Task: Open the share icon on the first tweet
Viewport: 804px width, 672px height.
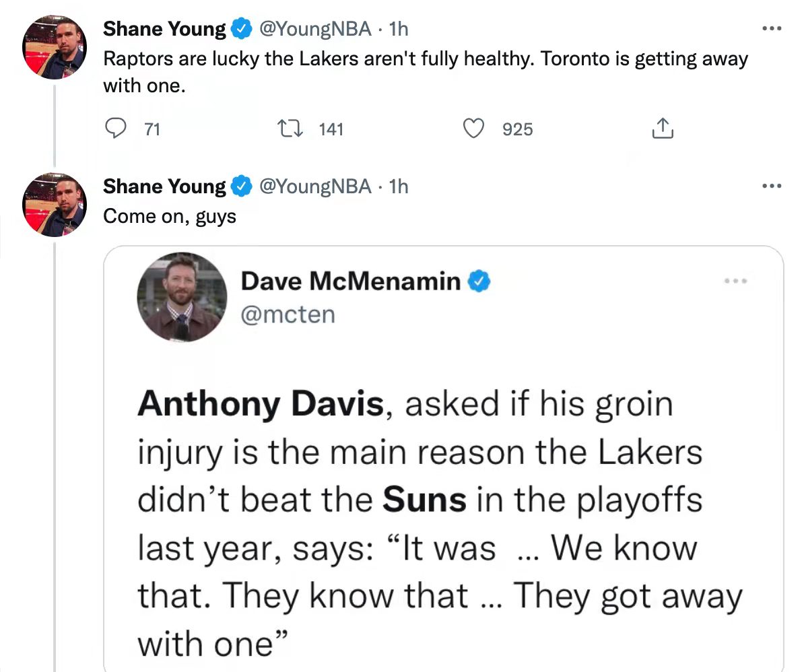Action: click(x=663, y=128)
